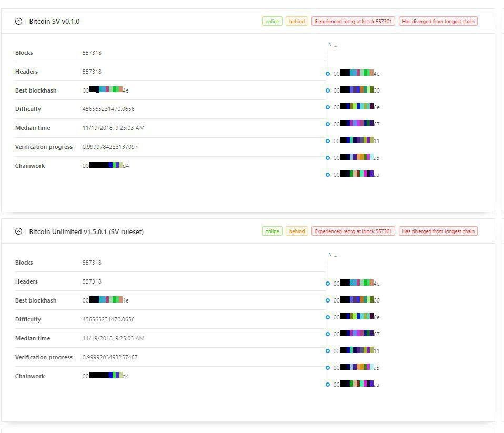The height and width of the screenshot is (433, 504).
Task: Click block hash ending 11 in Bitcoin Unlimited list
Action: 357,351
